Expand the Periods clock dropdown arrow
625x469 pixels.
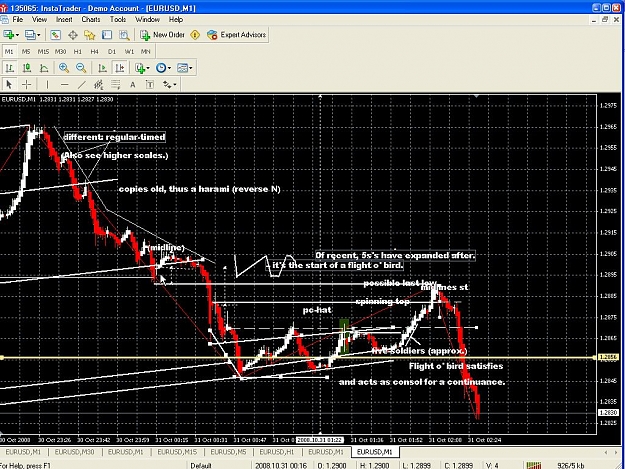[x=169, y=69]
